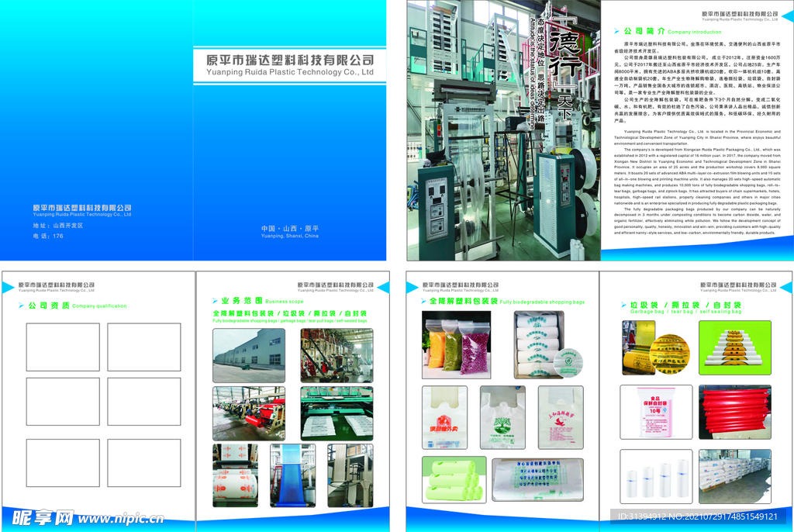Image resolution: width=794 pixels, height=532 pixels.
Task: Select the smiley-face bag stack on green background
Action: [735, 347]
